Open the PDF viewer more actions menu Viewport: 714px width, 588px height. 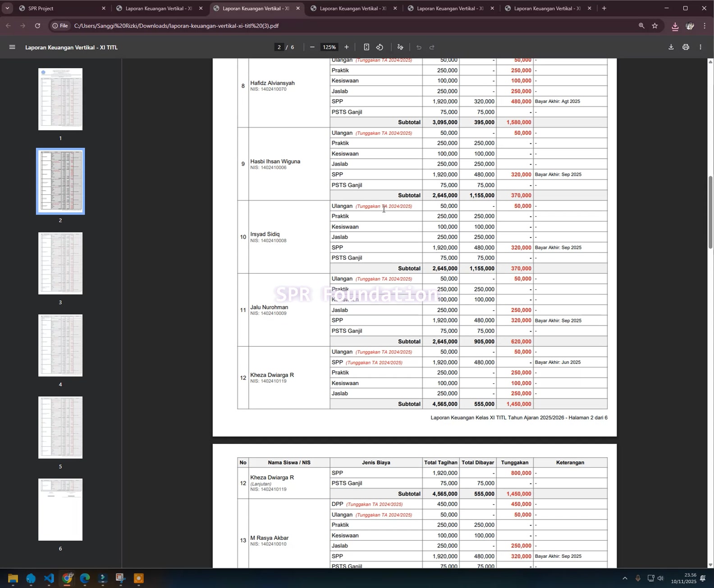pyautogui.click(x=700, y=47)
